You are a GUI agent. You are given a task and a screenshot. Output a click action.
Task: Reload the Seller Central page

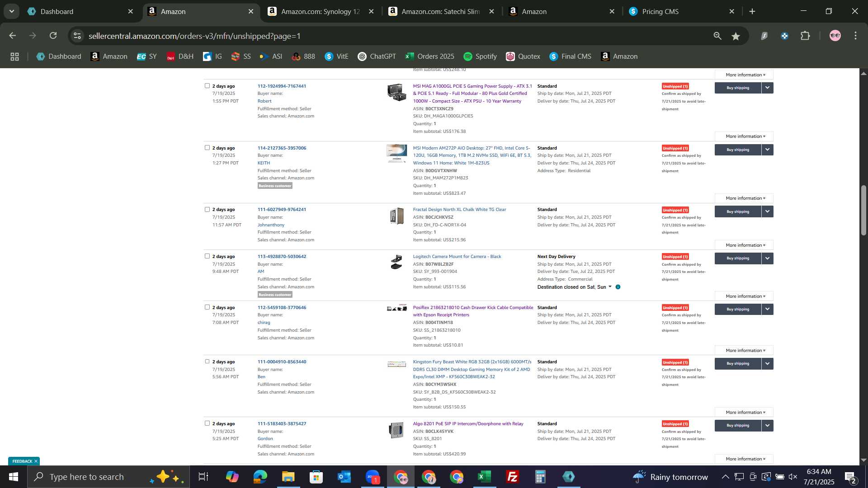coord(53,36)
